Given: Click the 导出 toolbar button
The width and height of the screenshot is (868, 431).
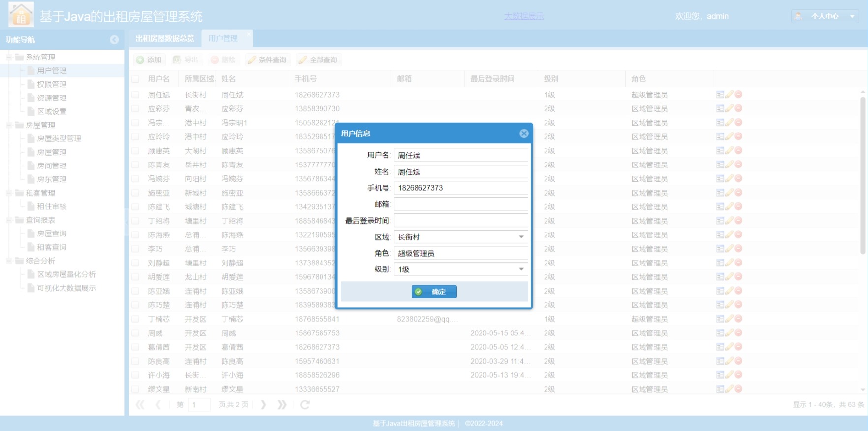Looking at the screenshot, I should [x=186, y=60].
